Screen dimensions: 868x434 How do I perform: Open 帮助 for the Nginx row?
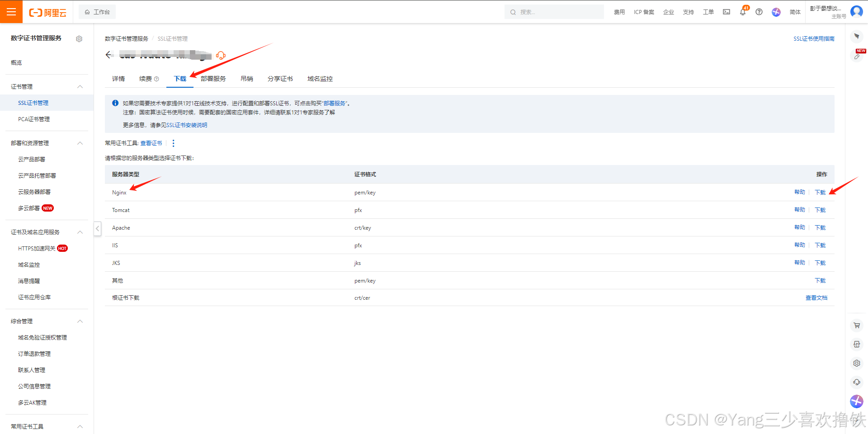click(800, 192)
